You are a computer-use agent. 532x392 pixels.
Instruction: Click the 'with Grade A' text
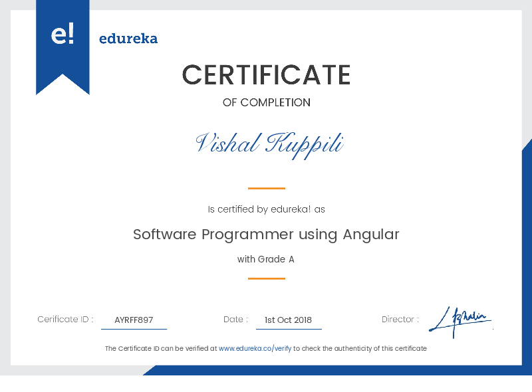coord(265,259)
